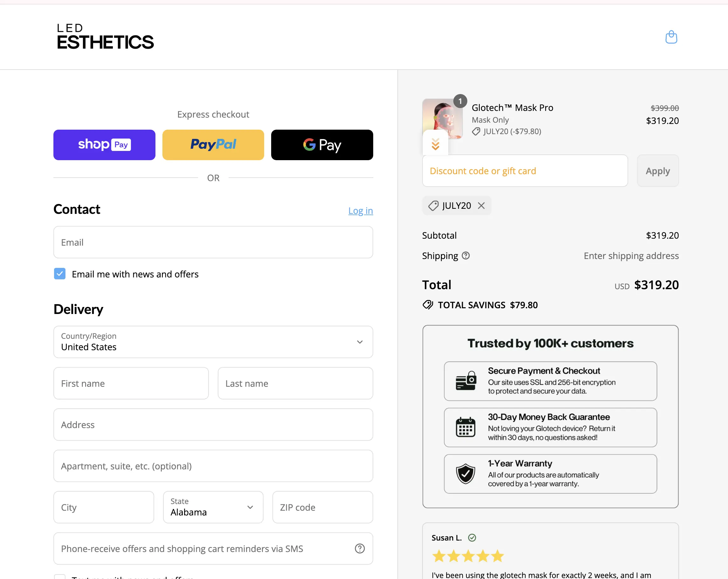
Task: Remove the JULY20 discount code
Action: 481,206
